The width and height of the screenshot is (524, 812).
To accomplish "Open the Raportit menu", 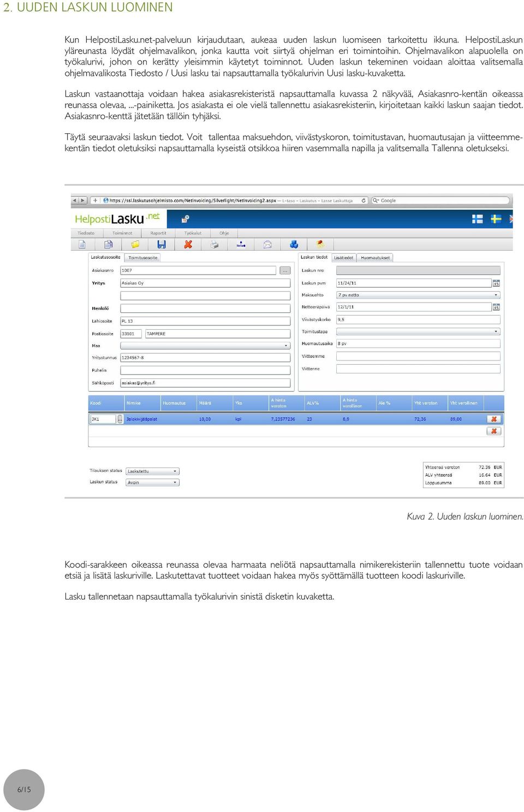I will (158, 233).
